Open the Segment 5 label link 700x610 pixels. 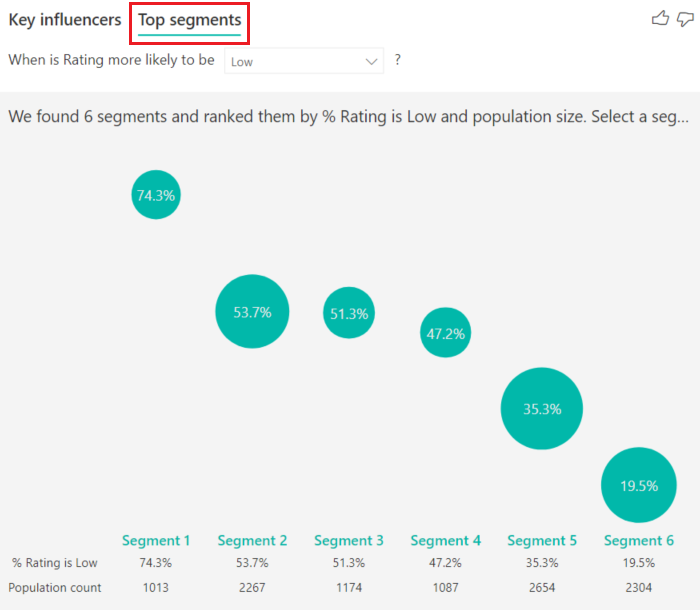point(542,541)
